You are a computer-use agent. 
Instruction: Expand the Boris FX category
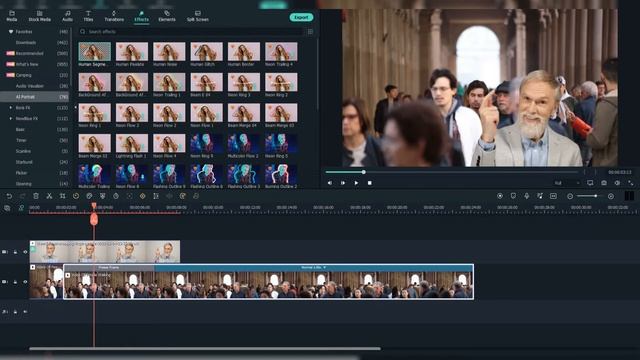click(11, 108)
